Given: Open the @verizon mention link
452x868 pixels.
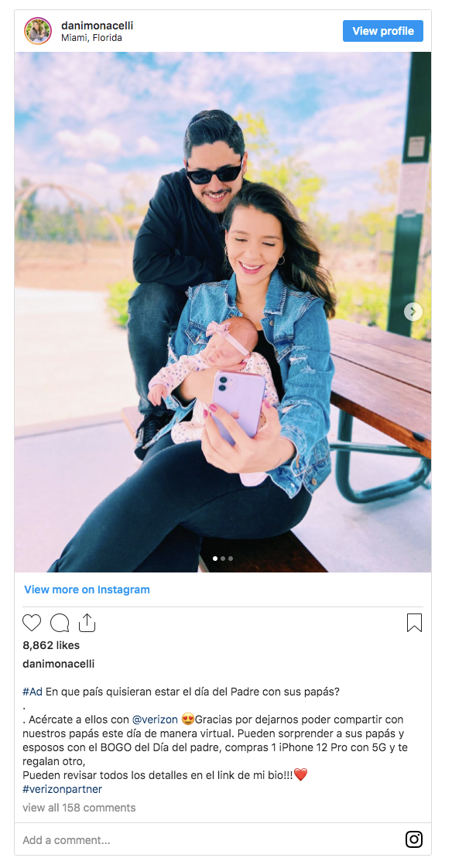Looking at the screenshot, I should pyautogui.click(x=155, y=719).
